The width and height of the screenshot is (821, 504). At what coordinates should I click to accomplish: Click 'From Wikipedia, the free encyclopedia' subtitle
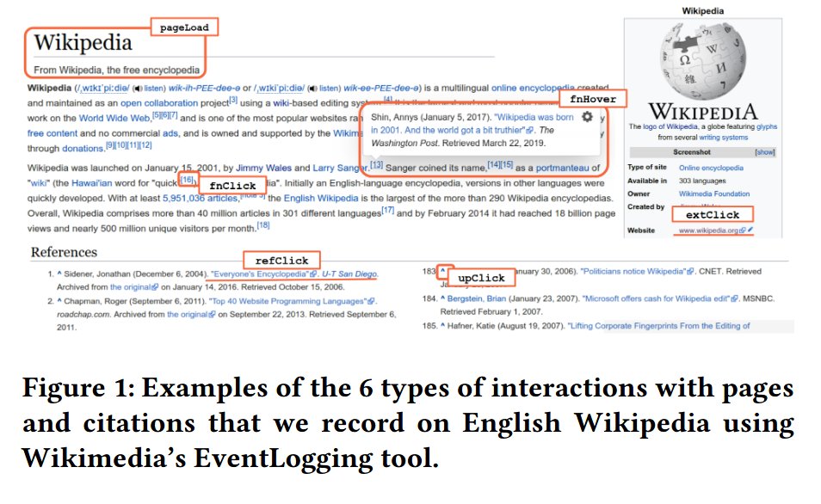(117, 71)
